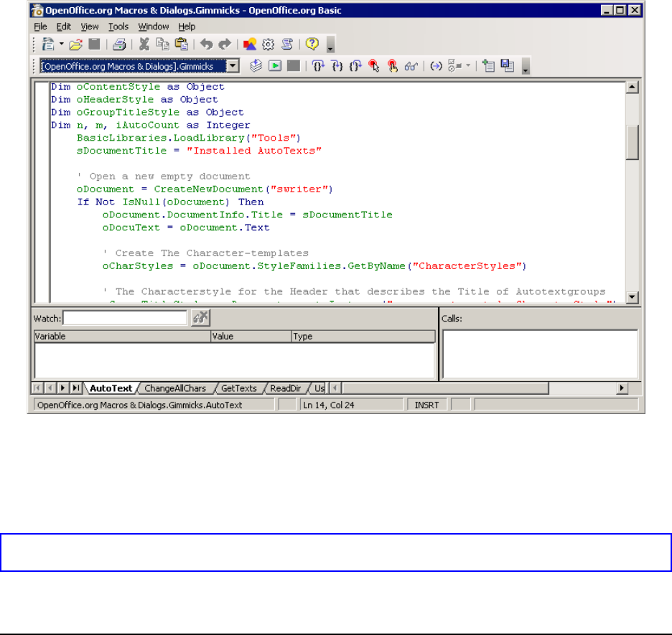Image resolution: width=672 pixels, height=635 pixels.
Task: Click the Single Step icon
Action: (x=337, y=66)
